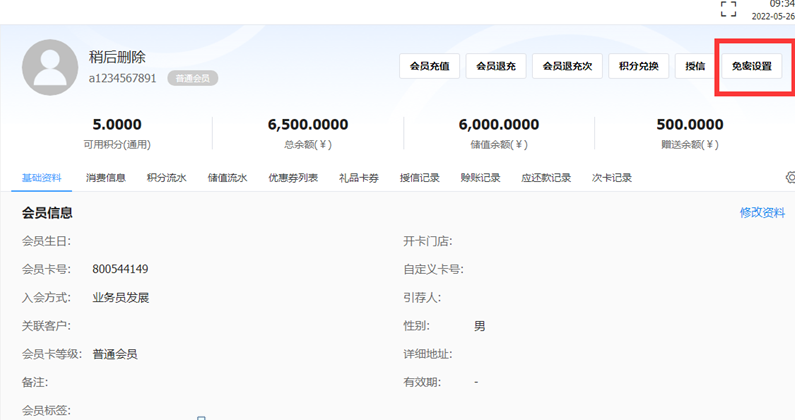Open the 授信记录 tab
The height and width of the screenshot is (420, 795).
pos(420,178)
